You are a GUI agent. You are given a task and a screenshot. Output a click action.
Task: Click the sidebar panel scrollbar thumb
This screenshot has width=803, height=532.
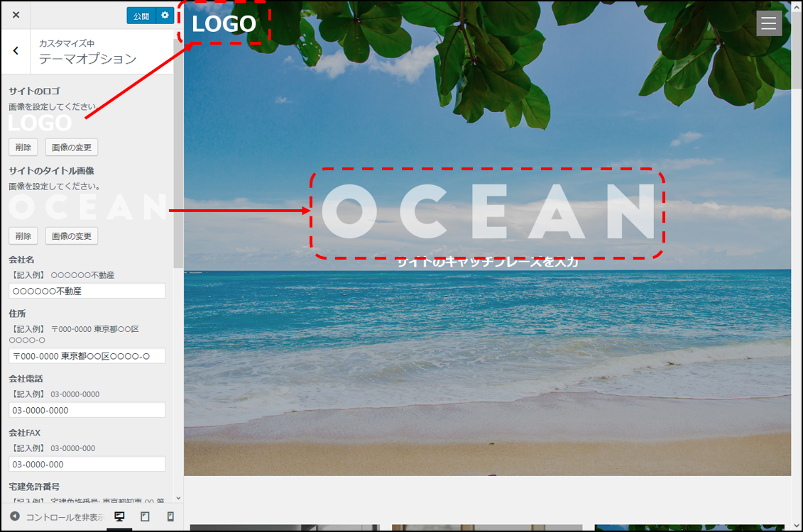[x=178, y=153]
